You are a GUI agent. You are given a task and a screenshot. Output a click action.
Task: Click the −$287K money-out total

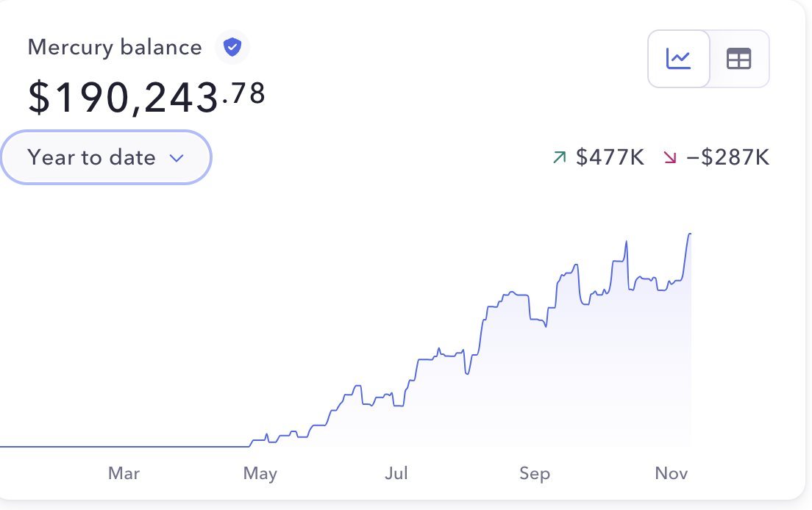point(727,157)
